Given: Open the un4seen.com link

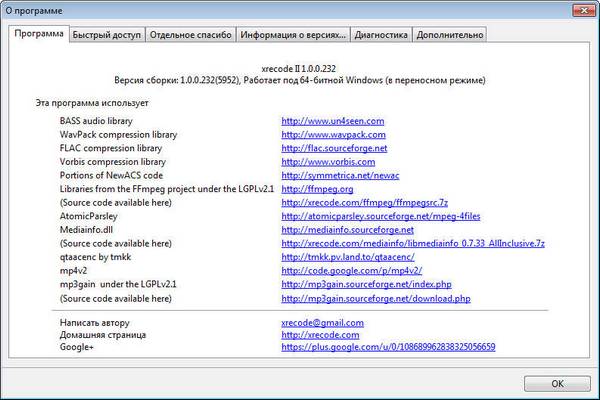Looking at the screenshot, I should point(333,121).
